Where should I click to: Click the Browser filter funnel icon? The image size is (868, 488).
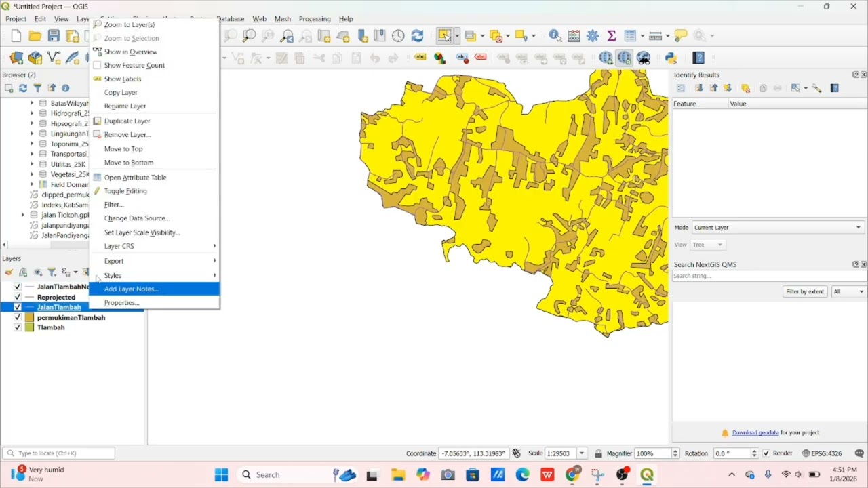pyautogui.click(x=37, y=88)
